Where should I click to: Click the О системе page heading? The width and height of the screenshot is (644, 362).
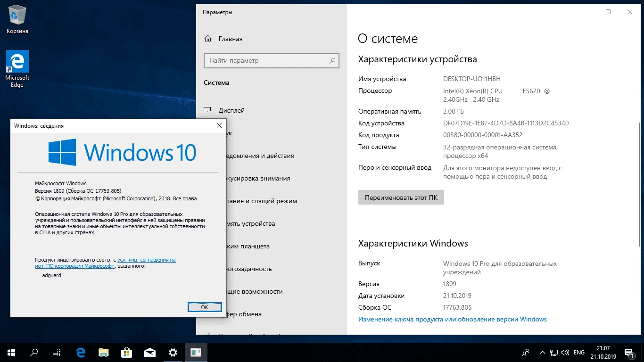tap(388, 39)
